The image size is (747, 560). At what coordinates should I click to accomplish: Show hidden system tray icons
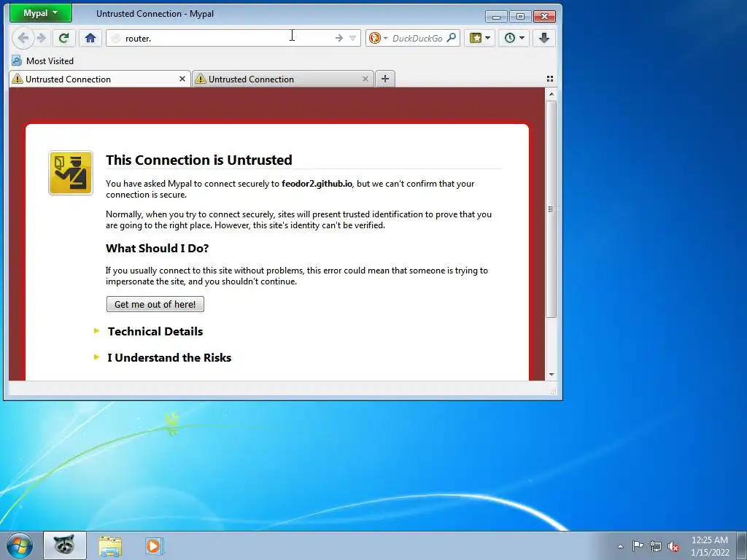620,546
